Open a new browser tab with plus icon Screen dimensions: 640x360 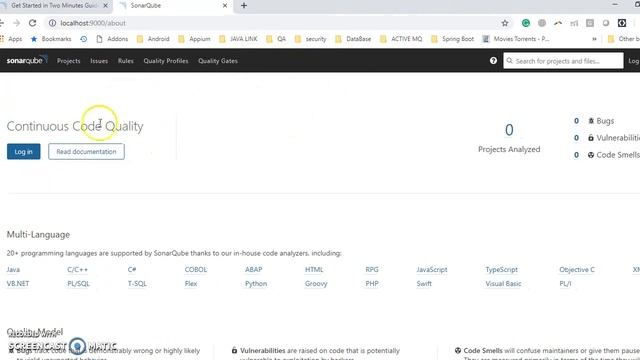coord(244,6)
